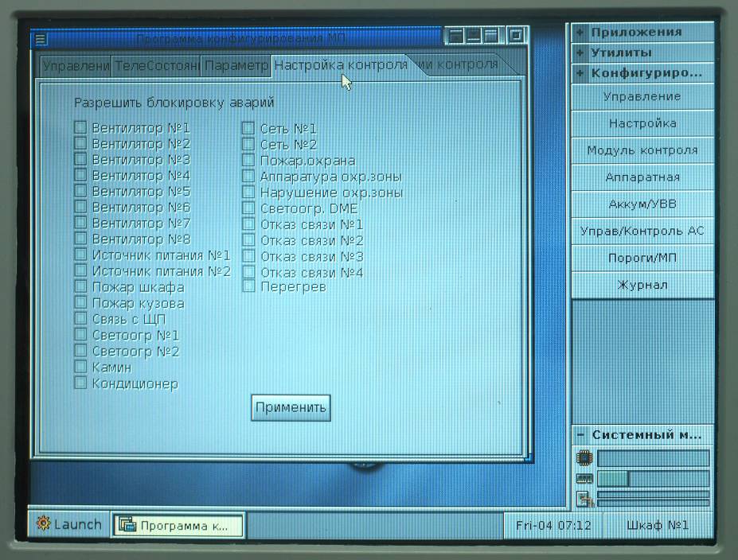Viewport: 738px width, 560px height.
Task: Toggle Вентилятор №5 checkbox
Action: 80,191
